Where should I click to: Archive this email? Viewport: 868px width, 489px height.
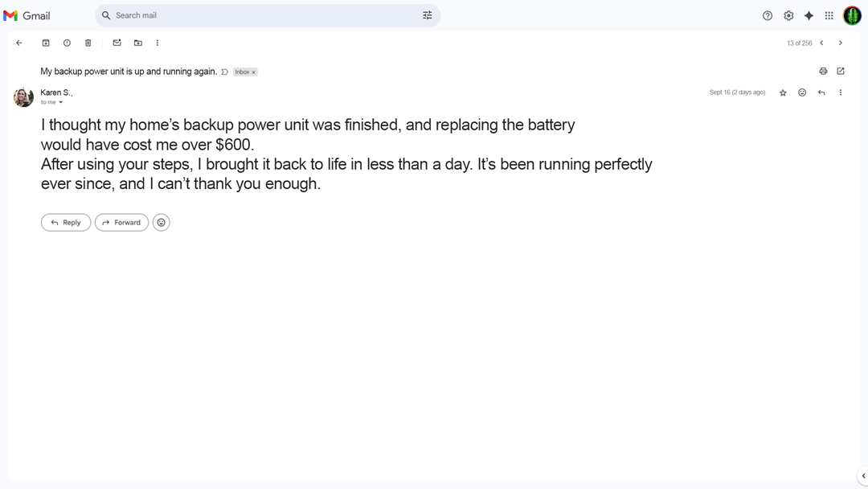pos(46,43)
